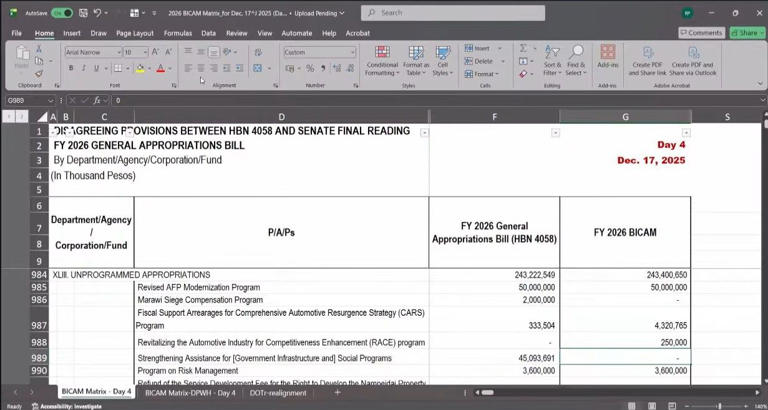Click the Accounting Number Format icon
Image resolution: width=768 pixels, height=410 pixels.
click(x=289, y=69)
